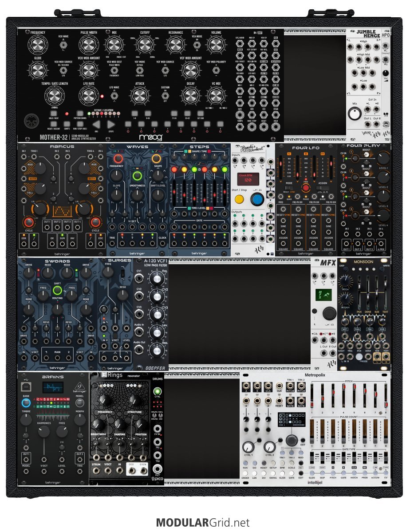Click the Monsoon Freeze button
406x532 pixels.
coord(359,357)
